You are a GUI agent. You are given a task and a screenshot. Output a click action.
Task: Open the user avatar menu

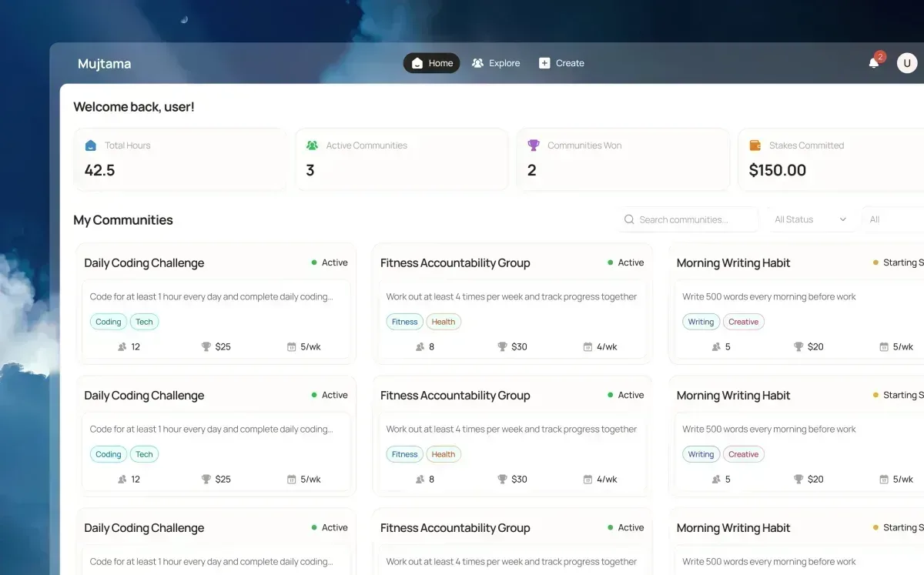[906, 62]
